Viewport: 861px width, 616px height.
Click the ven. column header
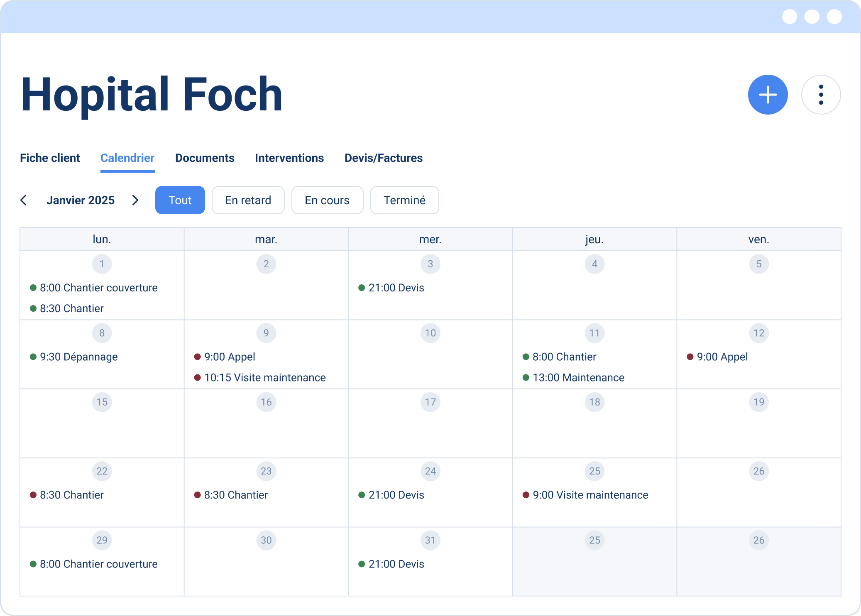coord(759,240)
